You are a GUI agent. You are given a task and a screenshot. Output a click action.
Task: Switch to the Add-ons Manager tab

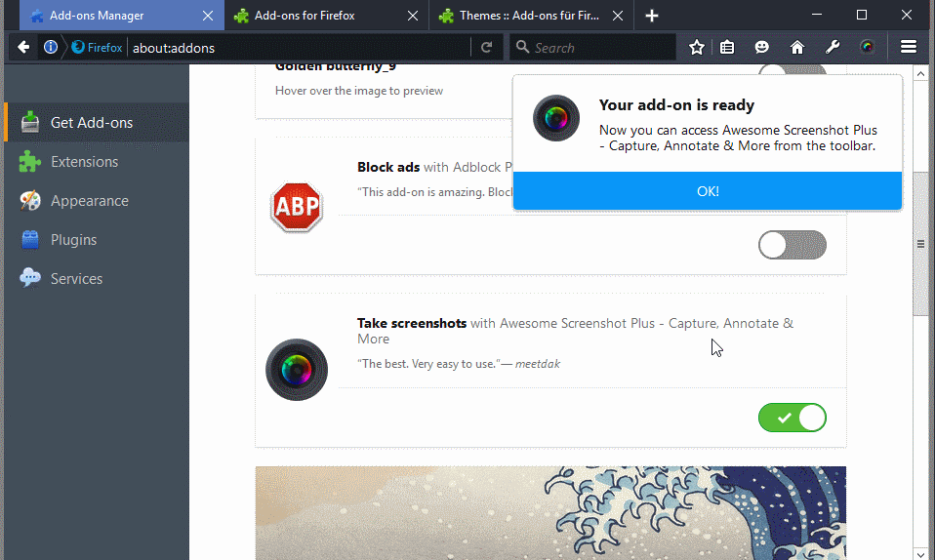coord(122,16)
